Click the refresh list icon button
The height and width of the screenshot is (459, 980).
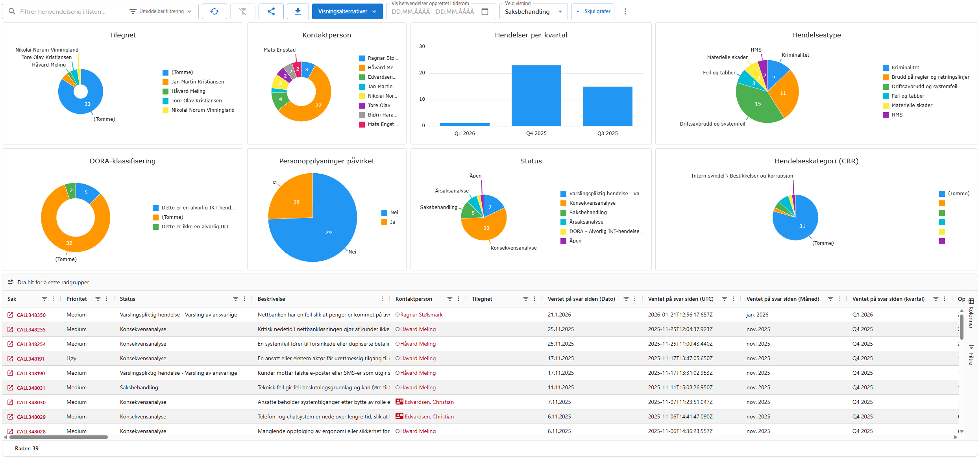click(x=214, y=11)
